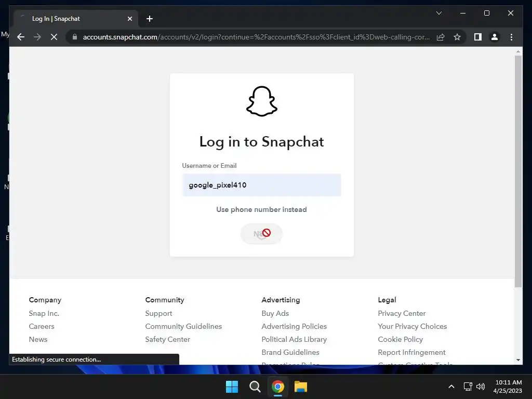Select the Log In | Snapchat tab

coord(76,19)
